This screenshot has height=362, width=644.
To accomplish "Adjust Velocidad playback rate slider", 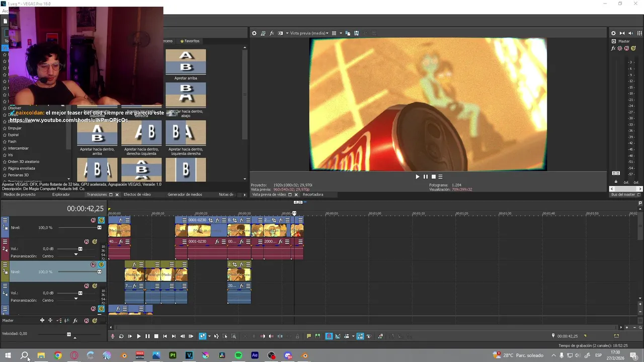I will [x=69, y=334].
